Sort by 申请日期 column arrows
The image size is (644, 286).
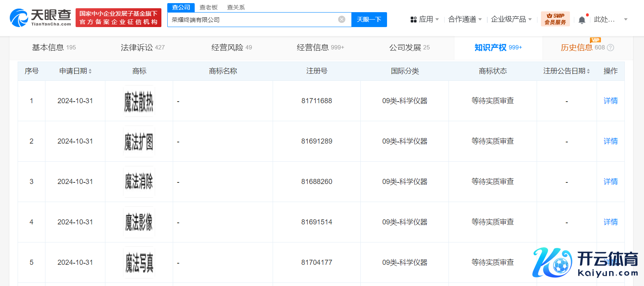point(90,71)
